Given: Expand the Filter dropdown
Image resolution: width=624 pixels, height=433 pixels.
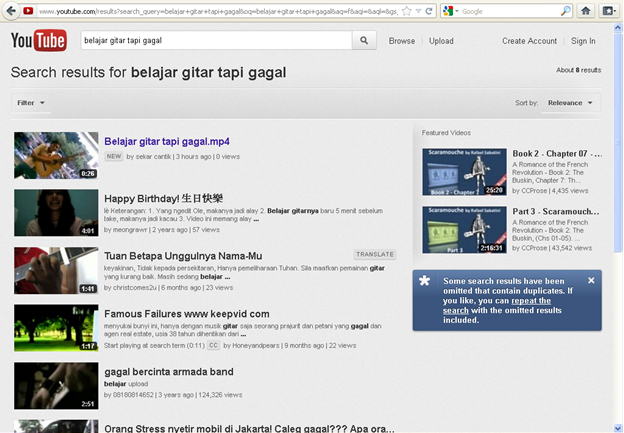Looking at the screenshot, I should pyautogui.click(x=31, y=103).
